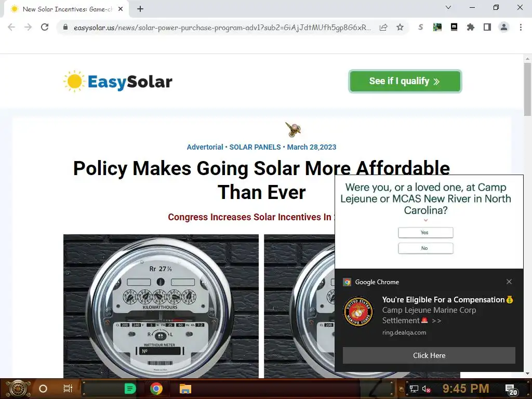Answer Yes in the Camp Lejeune popup

(x=425, y=232)
